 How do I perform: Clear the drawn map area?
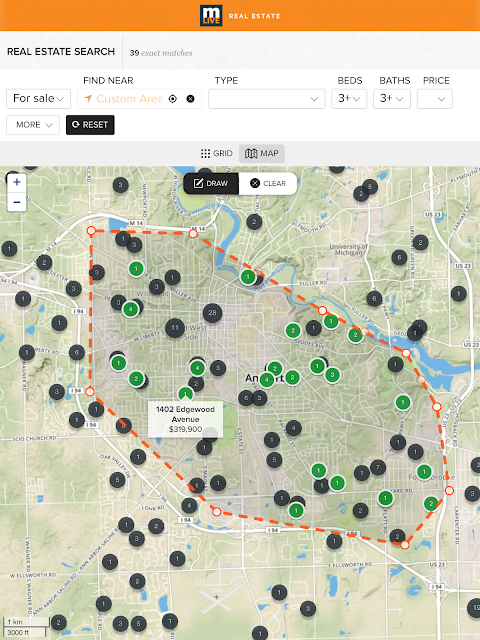click(268, 183)
